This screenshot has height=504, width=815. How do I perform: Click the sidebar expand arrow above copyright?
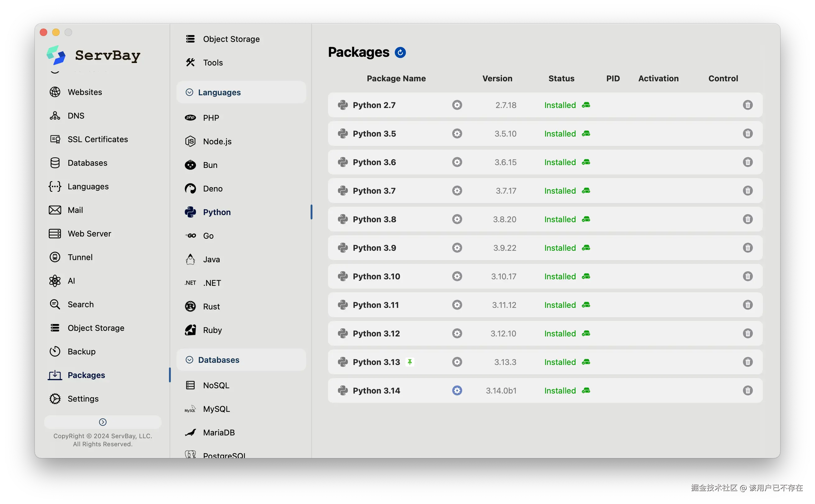(x=103, y=422)
